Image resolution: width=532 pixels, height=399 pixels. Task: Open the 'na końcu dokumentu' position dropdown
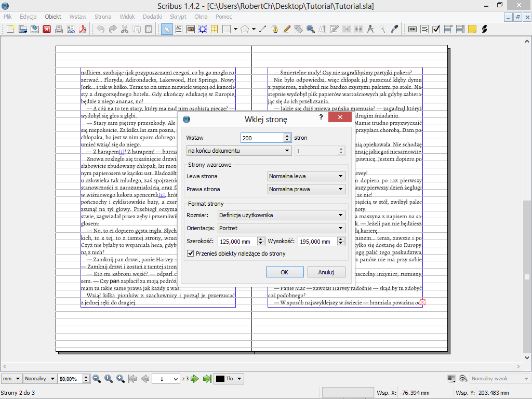click(238, 151)
